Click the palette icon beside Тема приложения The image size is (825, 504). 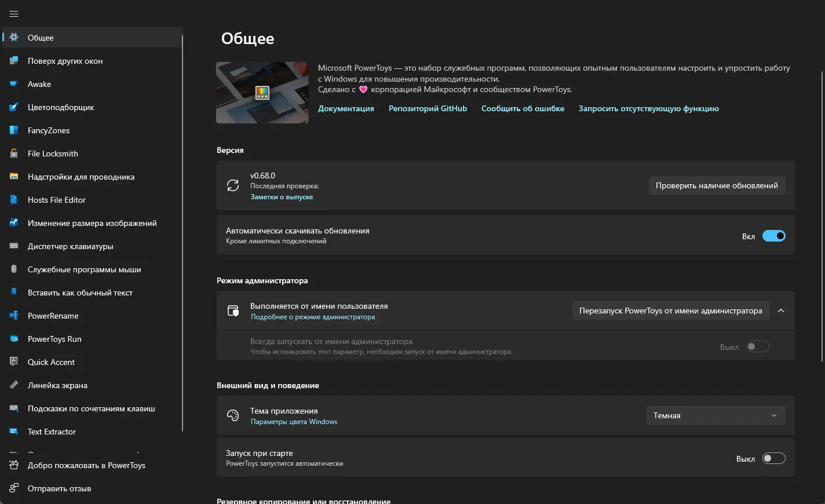233,415
